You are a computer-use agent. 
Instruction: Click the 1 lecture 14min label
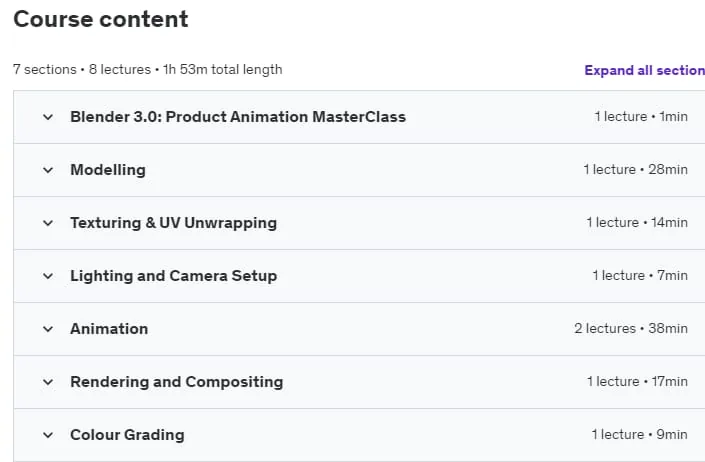(637, 222)
